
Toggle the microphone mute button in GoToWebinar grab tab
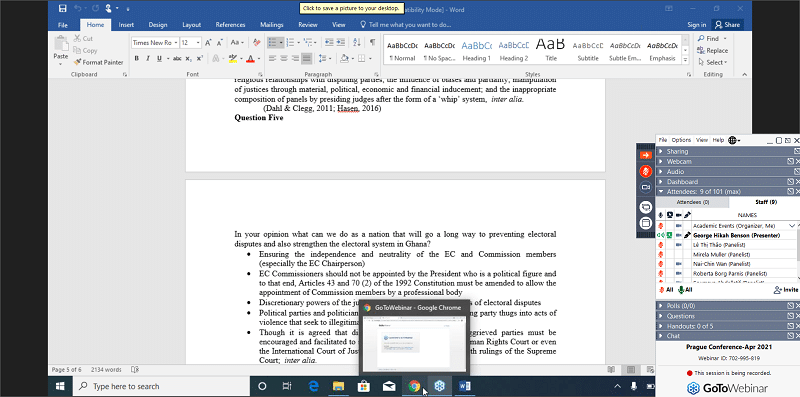tap(646, 171)
